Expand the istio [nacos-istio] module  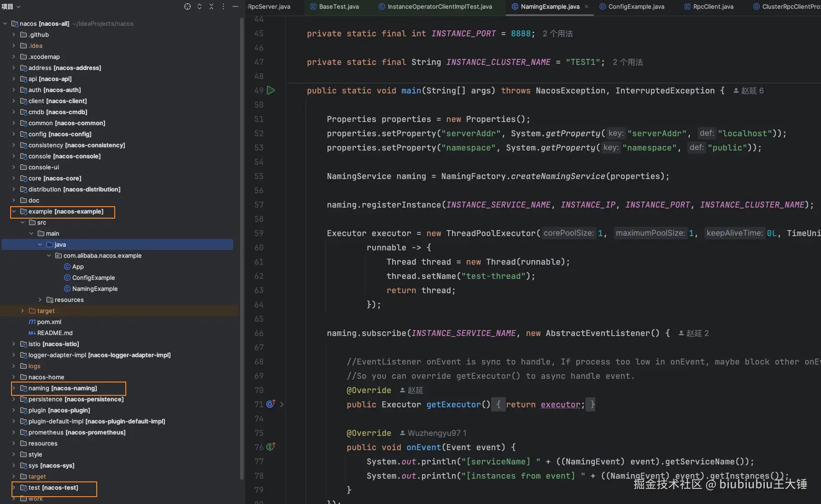(x=14, y=344)
